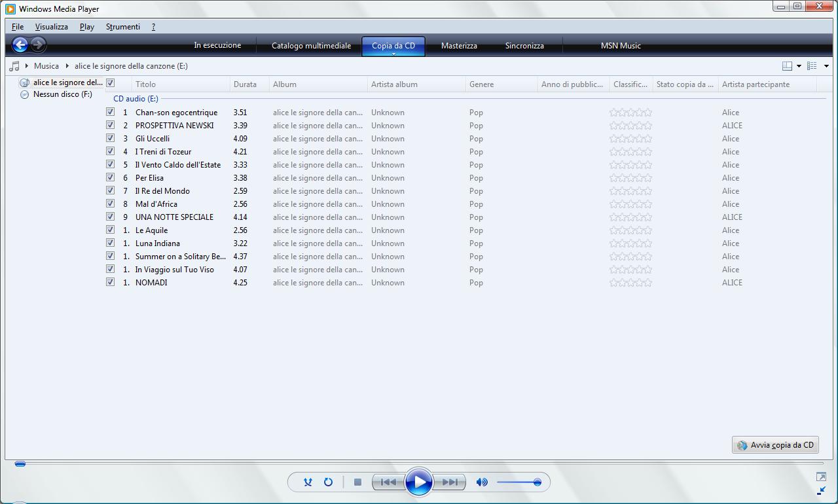Click 'Le Aquile' track title

pyautogui.click(x=151, y=230)
